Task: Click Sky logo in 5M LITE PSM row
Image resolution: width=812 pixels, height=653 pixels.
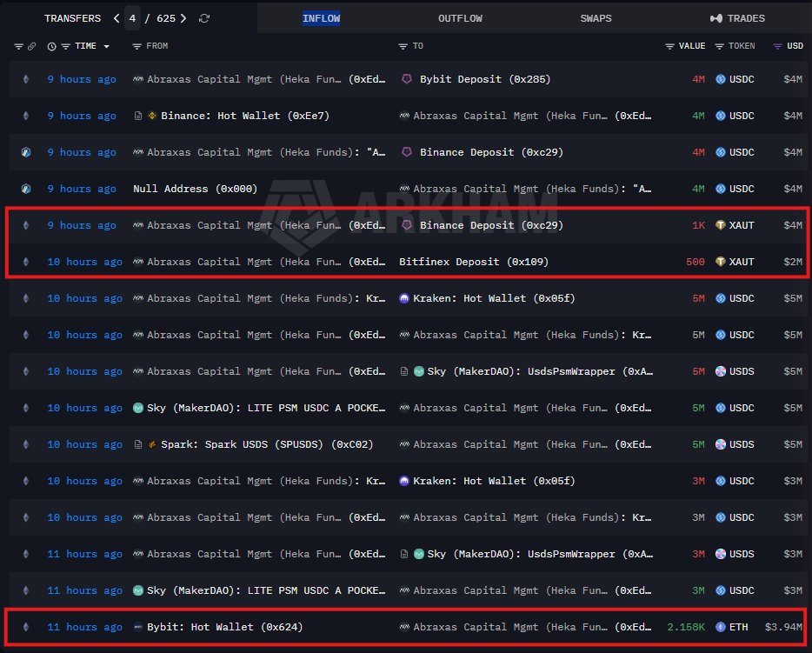Action: 137,408
